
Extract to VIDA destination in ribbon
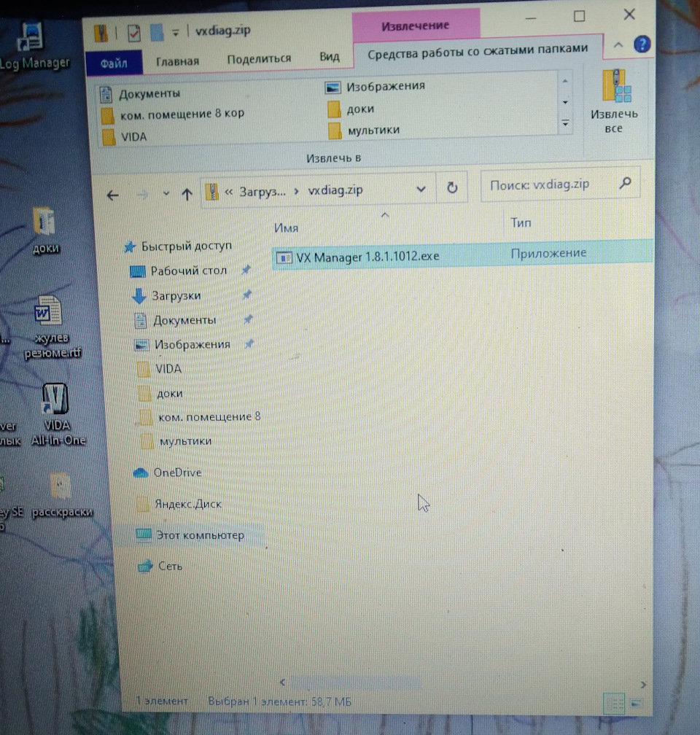click(x=125, y=137)
